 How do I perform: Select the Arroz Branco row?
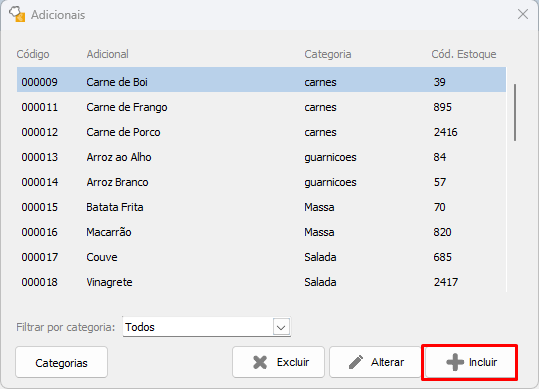(x=261, y=182)
